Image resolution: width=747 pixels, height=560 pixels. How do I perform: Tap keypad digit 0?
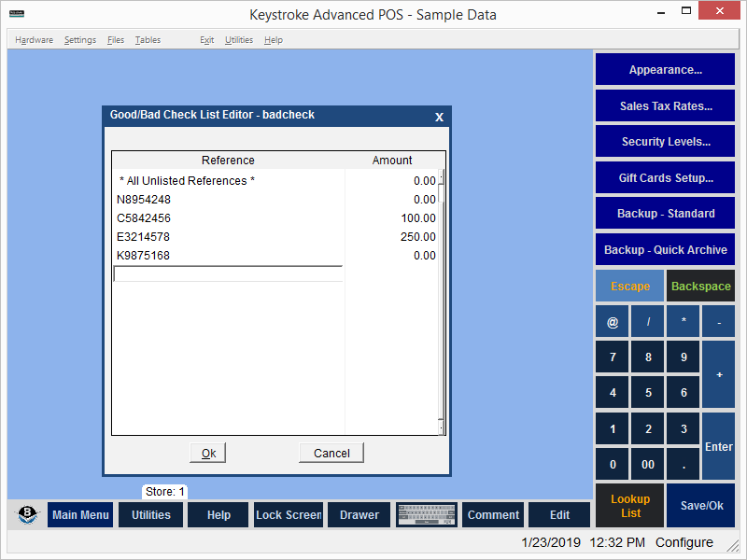click(x=613, y=464)
